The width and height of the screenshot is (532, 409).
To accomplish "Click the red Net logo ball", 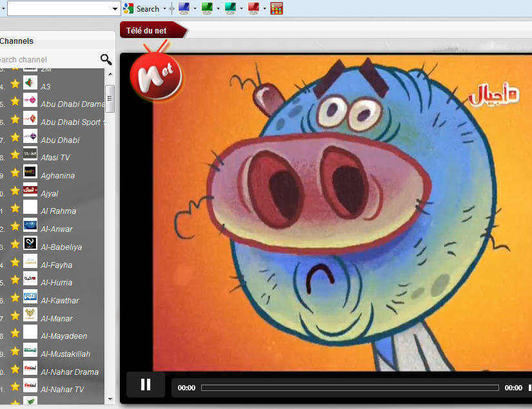I will [156, 77].
